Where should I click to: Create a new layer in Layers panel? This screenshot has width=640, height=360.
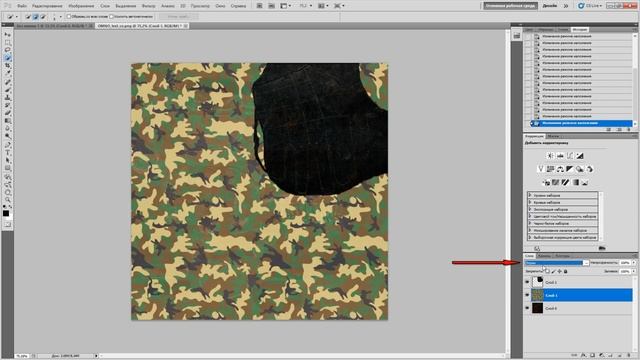[x=619, y=356]
